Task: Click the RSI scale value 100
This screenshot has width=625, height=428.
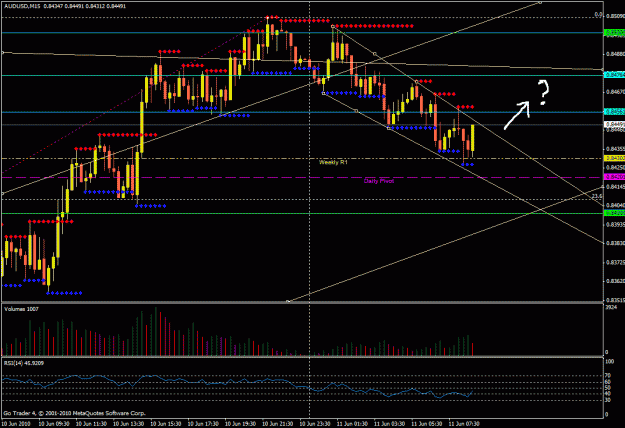Action: [x=610, y=362]
